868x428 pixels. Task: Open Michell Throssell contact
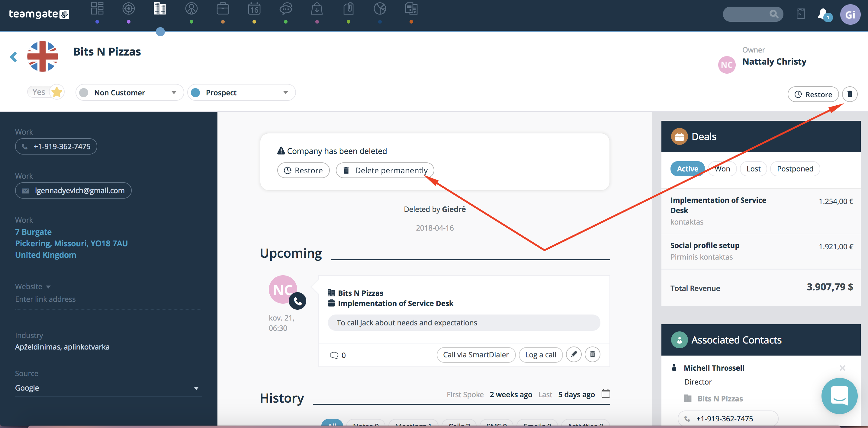[x=714, y=368]
